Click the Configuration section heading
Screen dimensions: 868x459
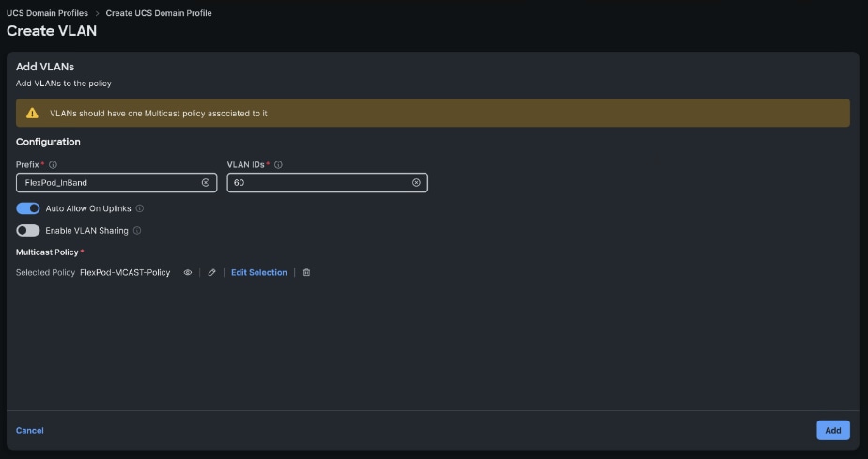pos(48,142)
